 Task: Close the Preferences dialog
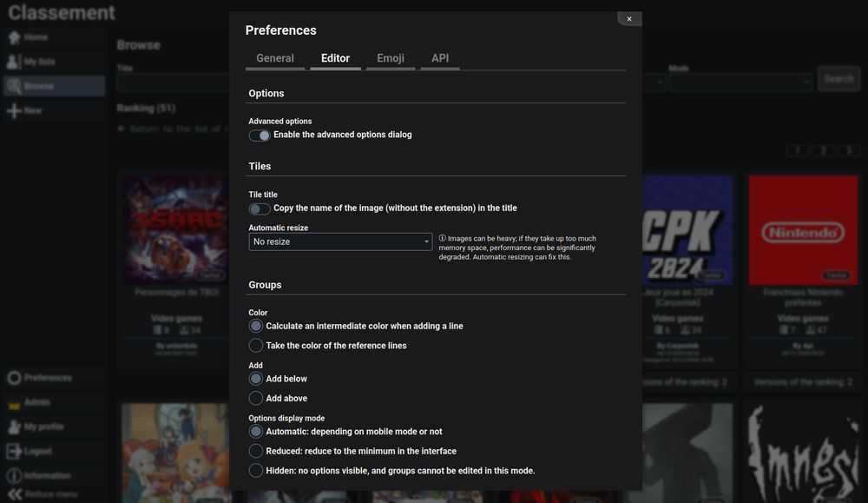(629, 19)
